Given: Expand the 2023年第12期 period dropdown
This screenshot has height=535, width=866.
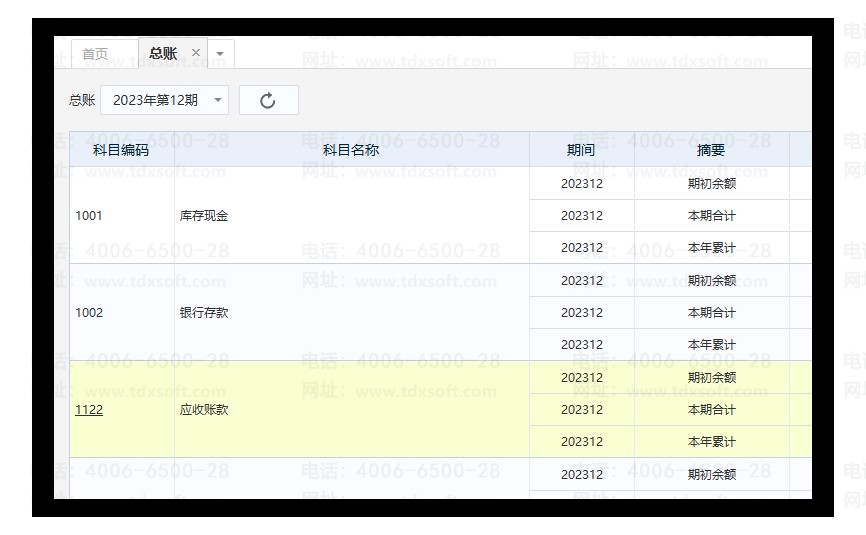Looking at the screenshot, I should [218, 100].
